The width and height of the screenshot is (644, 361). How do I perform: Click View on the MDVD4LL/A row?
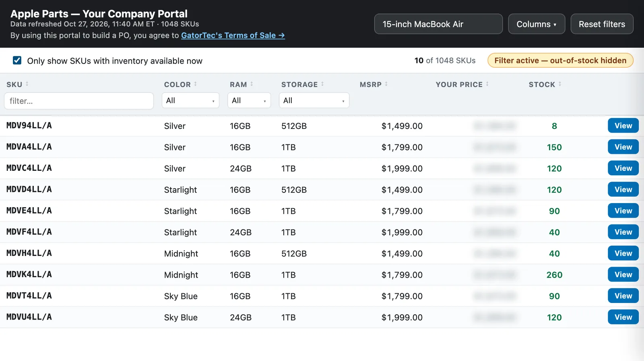623,189
